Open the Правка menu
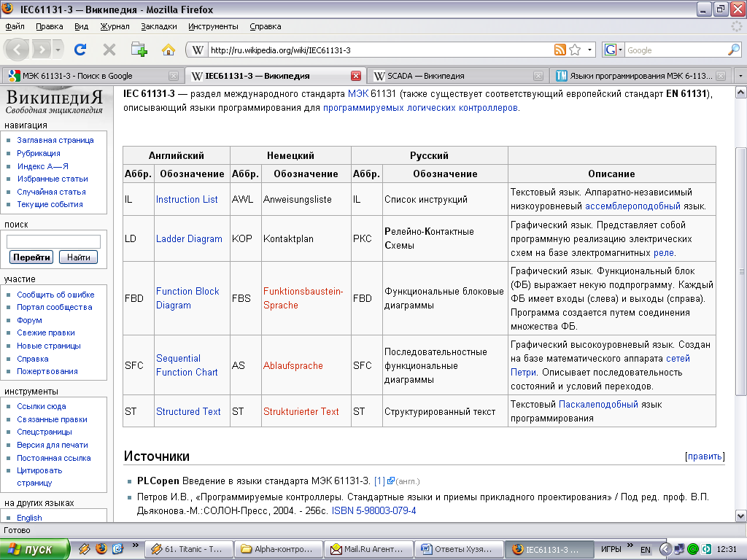 point(49,26)
